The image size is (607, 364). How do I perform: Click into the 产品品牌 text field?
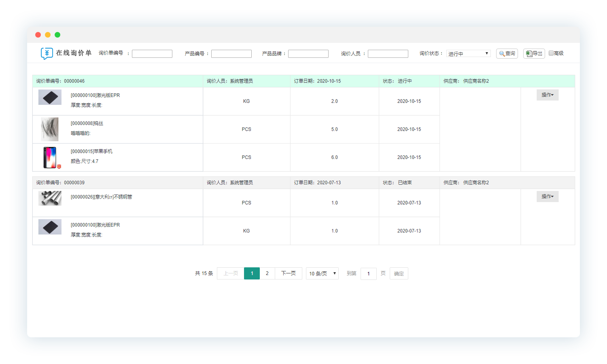(308, 54)
